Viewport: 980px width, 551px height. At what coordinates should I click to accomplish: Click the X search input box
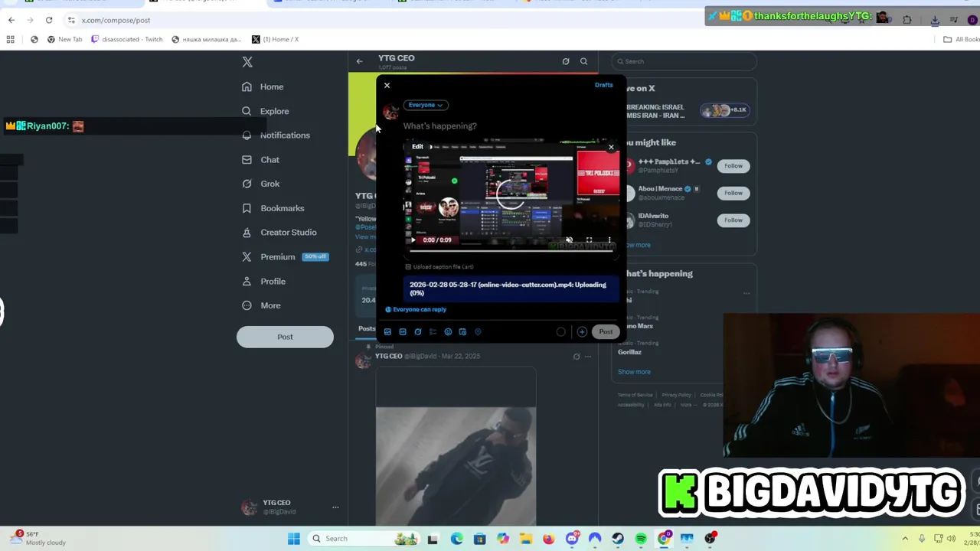(x=684, y=61)
